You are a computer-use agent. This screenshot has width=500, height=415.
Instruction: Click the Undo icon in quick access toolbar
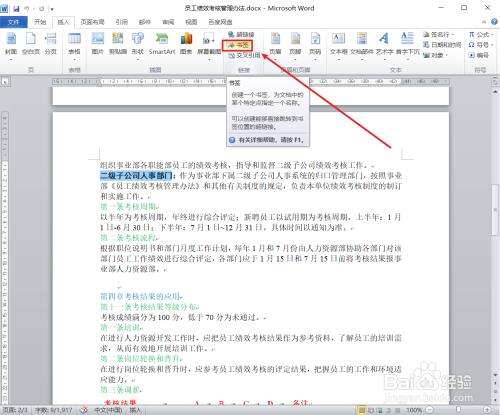(27, 9)
